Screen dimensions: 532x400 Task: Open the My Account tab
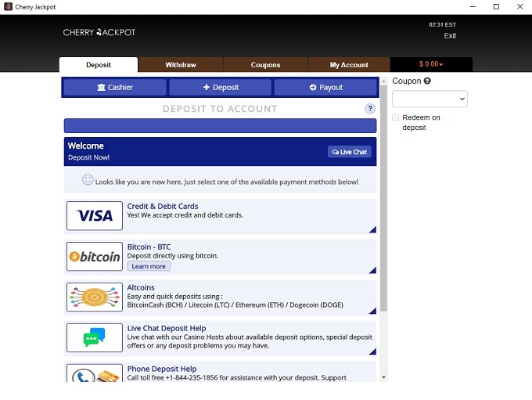[349, 65]
